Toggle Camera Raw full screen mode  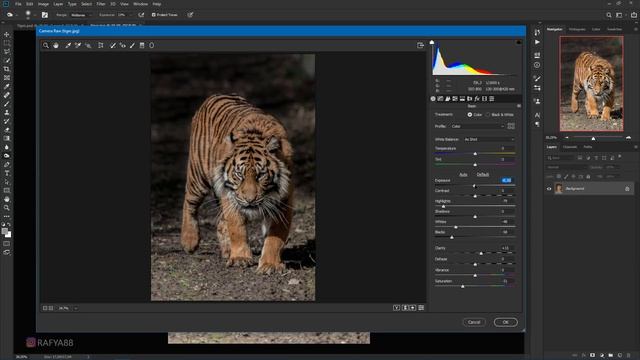coord(420,45)
